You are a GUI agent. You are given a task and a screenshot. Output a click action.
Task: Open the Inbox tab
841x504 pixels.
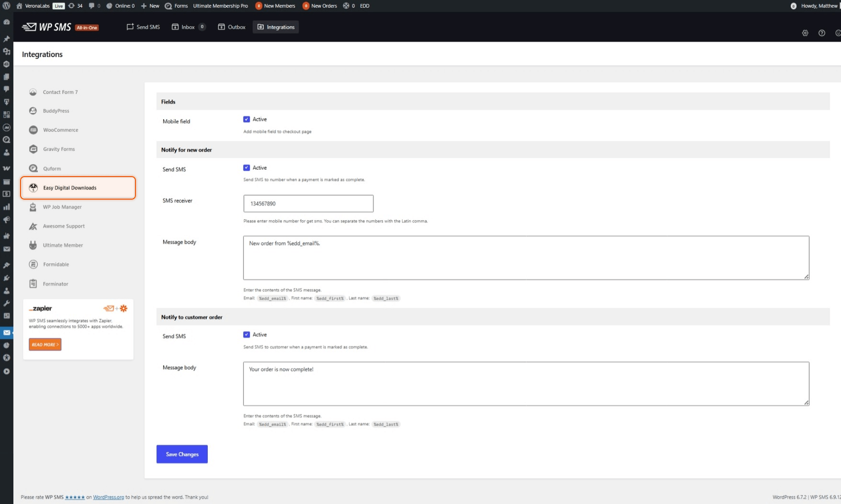tap(189, 27)
